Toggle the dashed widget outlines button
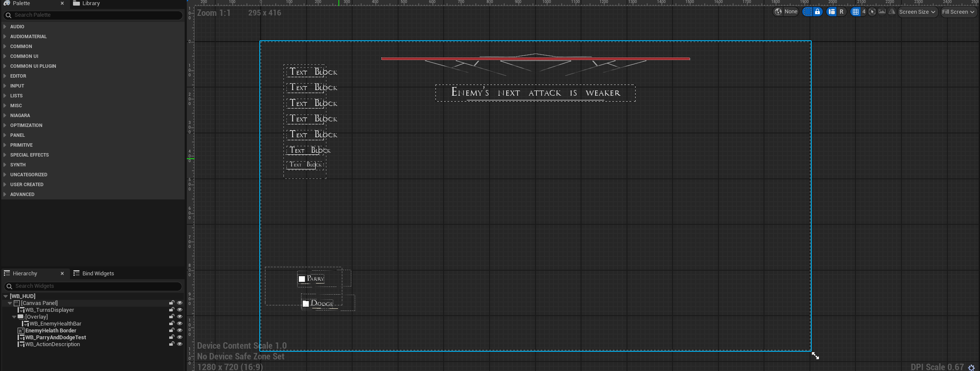The width and height of the screenshot is (980, 371). coord(808,12)
